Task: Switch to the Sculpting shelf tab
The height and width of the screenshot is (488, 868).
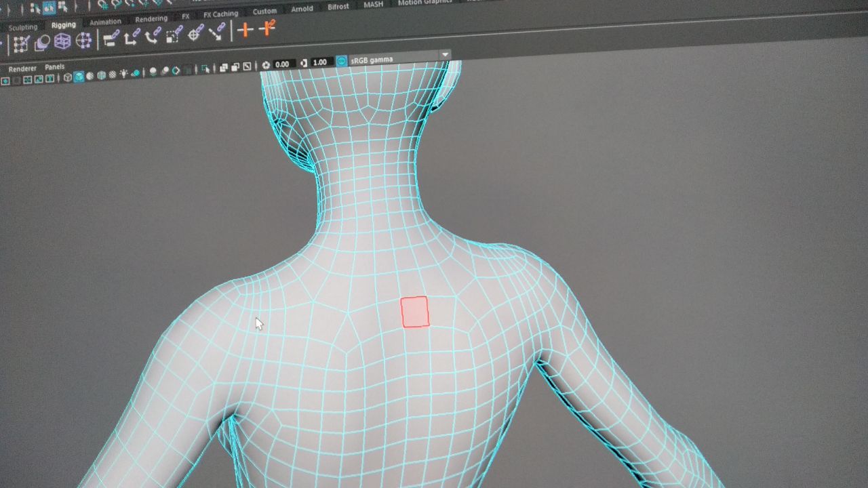Action: [22, 28]
